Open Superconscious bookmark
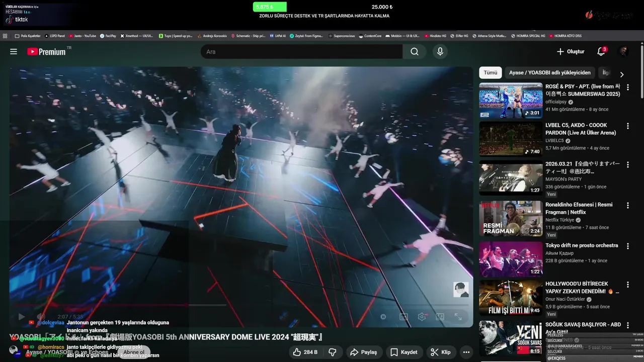 point(342,36)
